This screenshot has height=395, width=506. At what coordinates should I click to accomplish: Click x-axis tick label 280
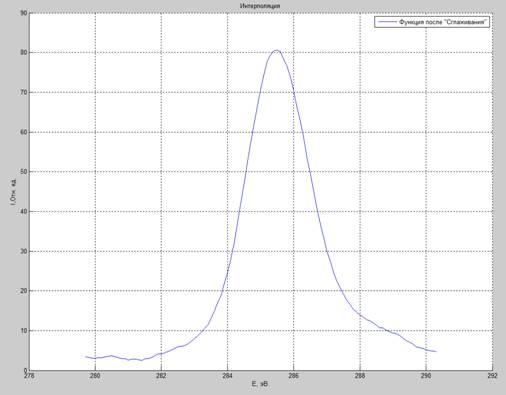[95, 376]
